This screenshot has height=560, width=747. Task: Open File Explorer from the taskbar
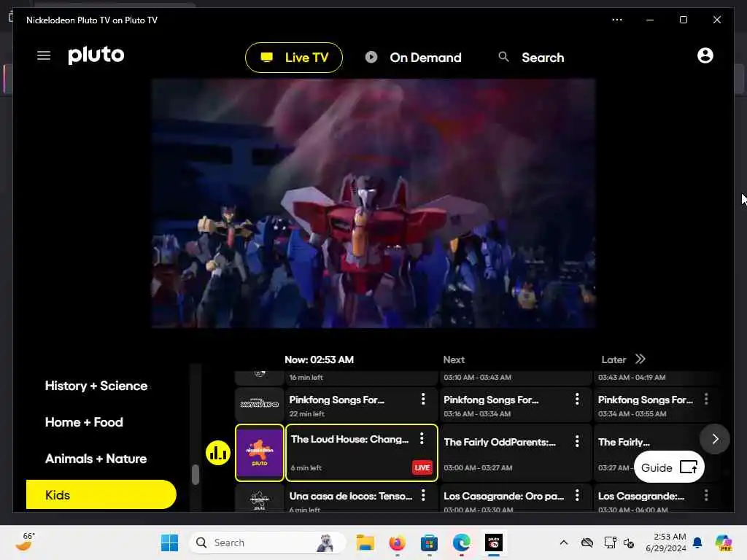coord(365,542)
